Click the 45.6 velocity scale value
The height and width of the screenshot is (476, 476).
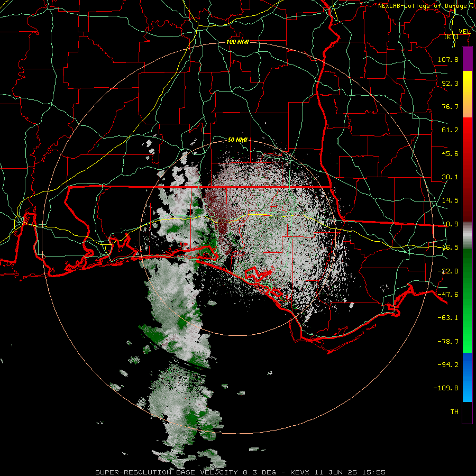[450, 153]
